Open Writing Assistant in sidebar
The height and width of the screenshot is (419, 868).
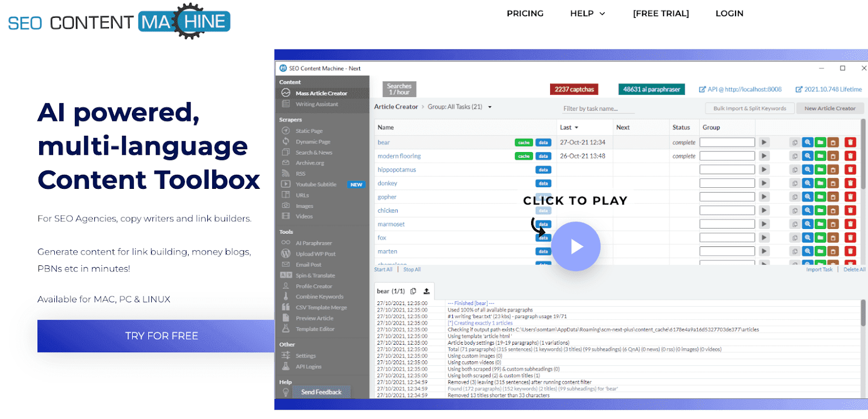(x=317, y=104)
